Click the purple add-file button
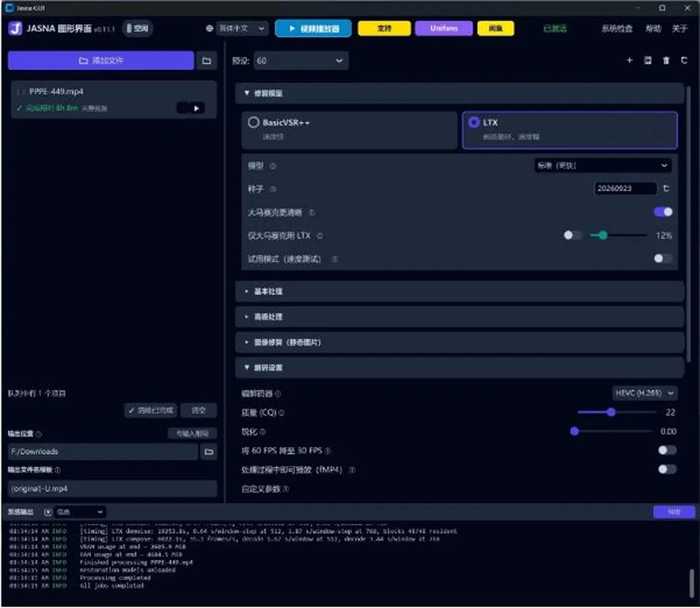The height and width of the screenshot is (608, 700). point(101,61)
